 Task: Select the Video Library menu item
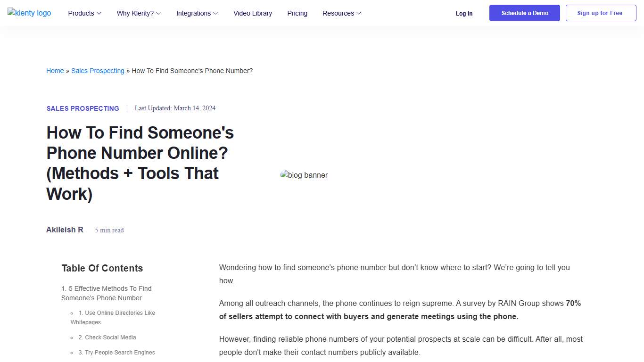pos(253,13)
